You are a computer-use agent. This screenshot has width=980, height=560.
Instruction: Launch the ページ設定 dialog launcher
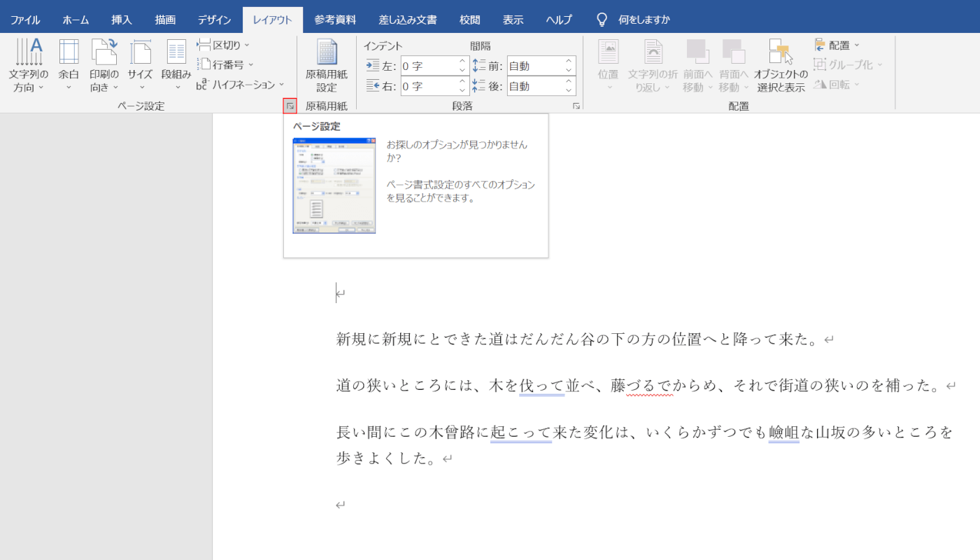(x=290, y=106)
